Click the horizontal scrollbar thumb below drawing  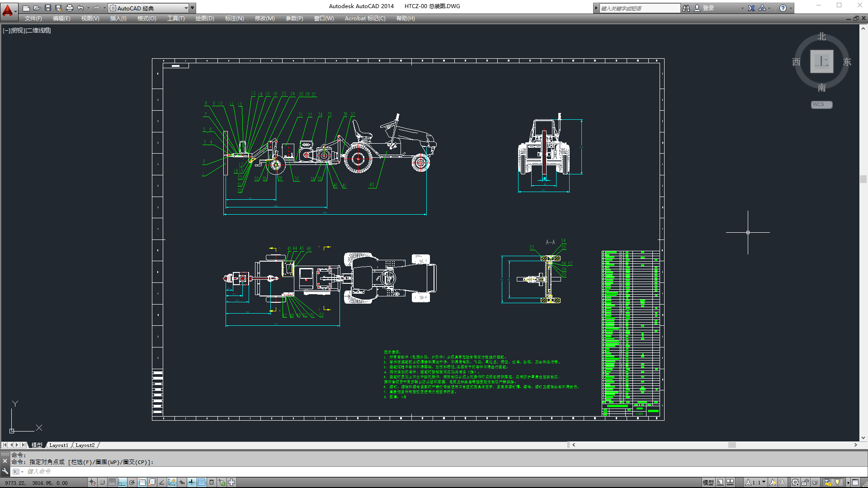pos(732,445)
